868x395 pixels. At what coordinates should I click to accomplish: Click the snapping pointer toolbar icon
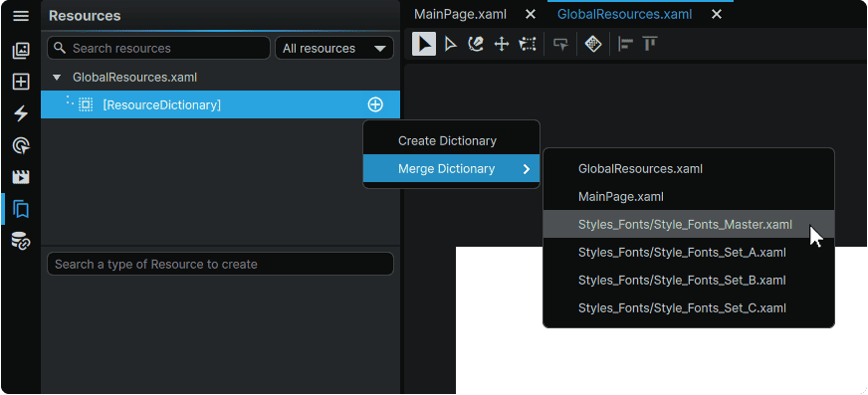pos(560,44)
